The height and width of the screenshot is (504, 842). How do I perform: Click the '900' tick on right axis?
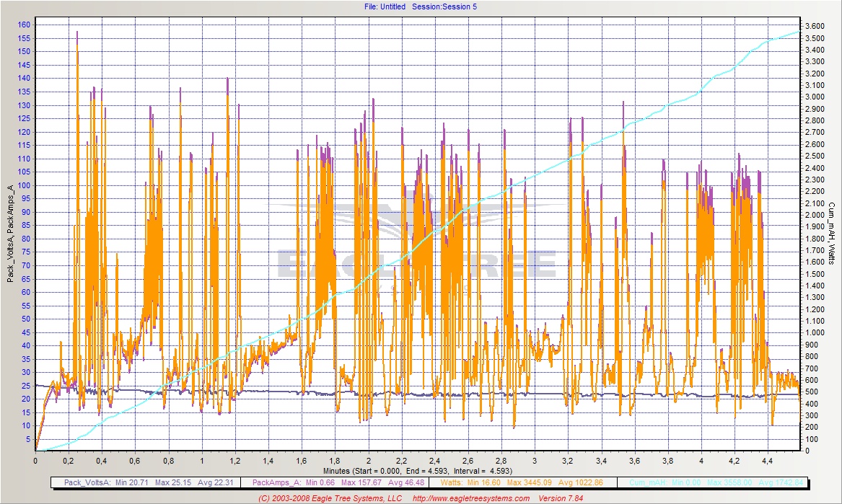812,345
